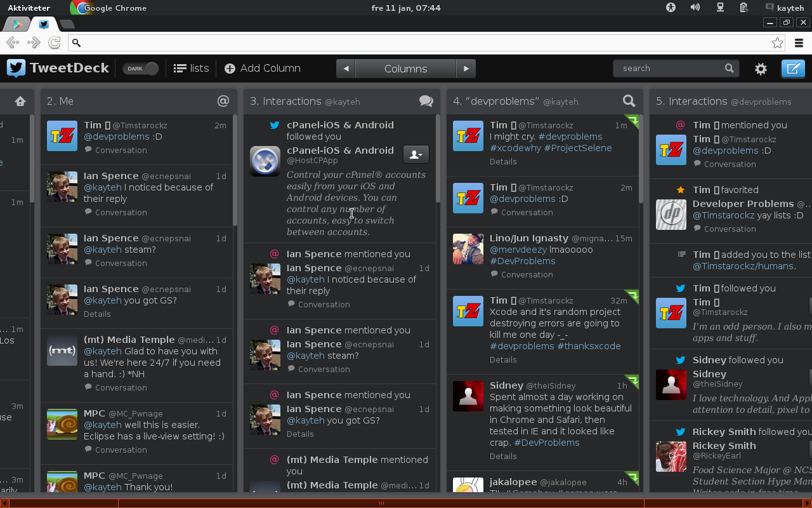Screen dimensions: 812x508
Task: Compose a new tweet with the blue button
Action: click(793, 68)
